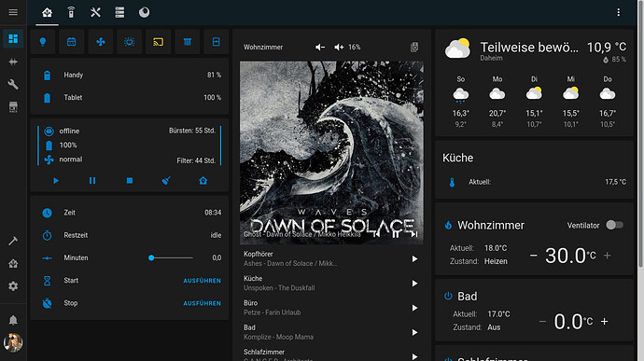Open the Zeit entity row

tap(130, 213)
